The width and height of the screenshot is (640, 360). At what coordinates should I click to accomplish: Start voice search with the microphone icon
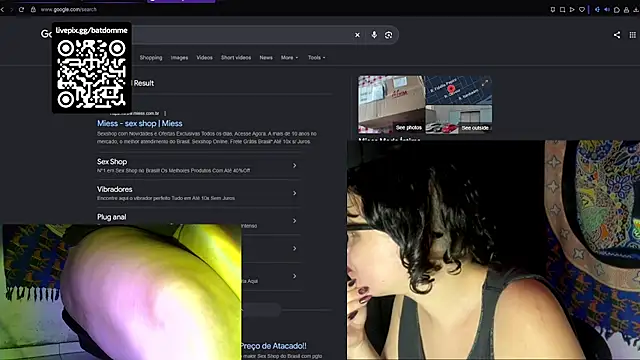[374, 35]
